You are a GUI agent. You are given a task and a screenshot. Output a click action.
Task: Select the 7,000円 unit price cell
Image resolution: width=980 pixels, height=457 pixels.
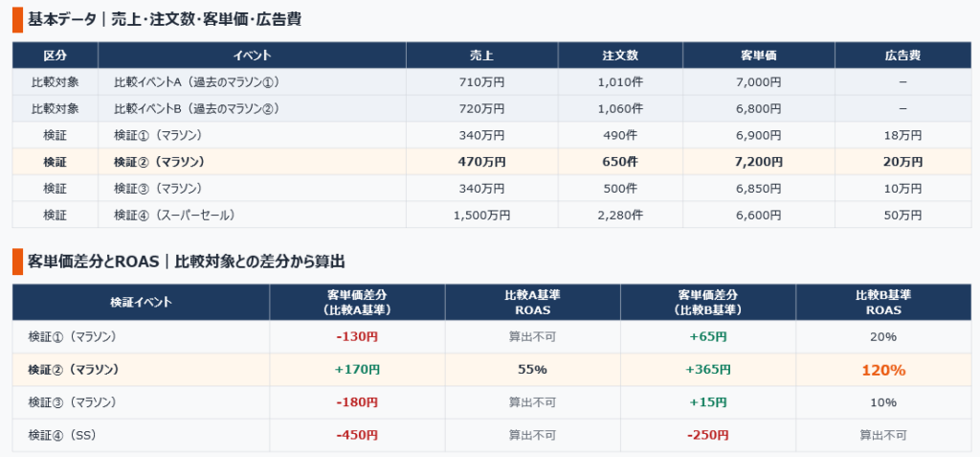(x=759, y=82)
